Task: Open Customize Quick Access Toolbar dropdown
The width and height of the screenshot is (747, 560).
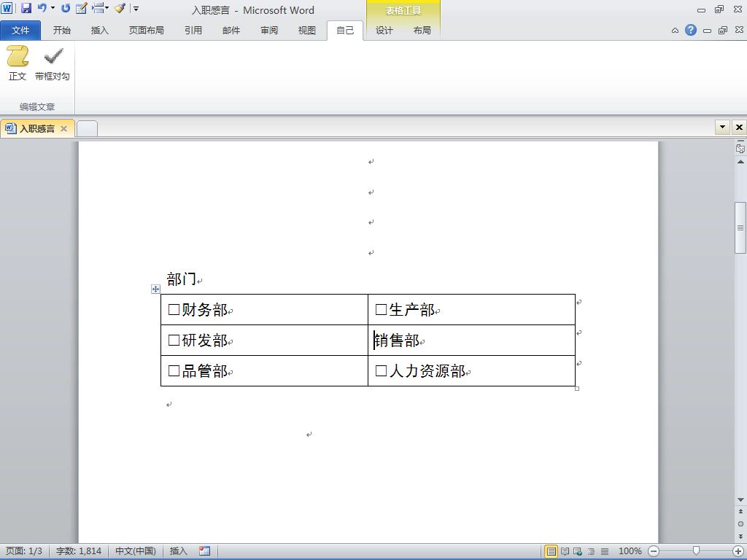Action: click(136, 9)
